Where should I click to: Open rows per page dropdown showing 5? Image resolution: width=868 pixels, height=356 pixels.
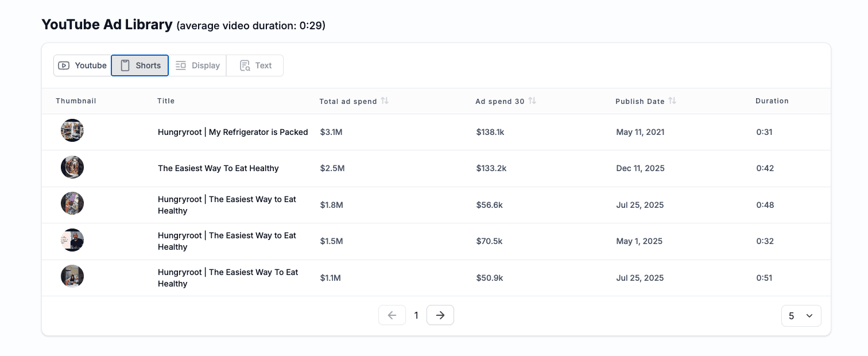point(801,316)
